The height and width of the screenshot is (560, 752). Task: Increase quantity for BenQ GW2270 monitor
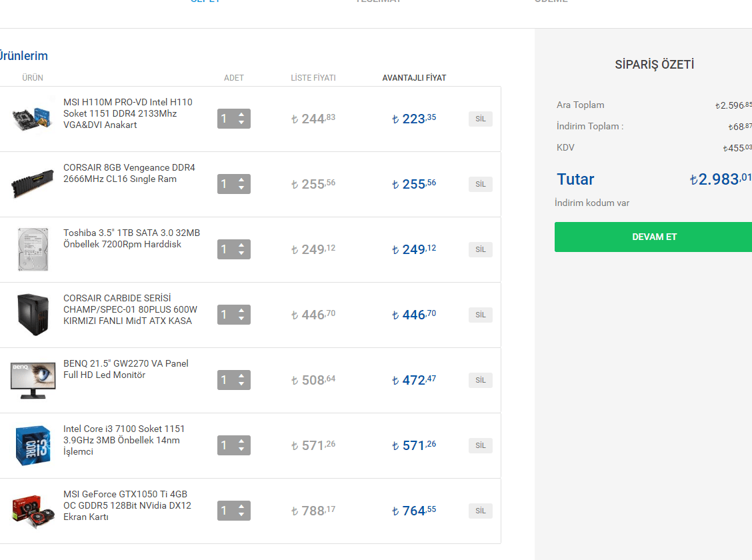click(x=241, y=376)
